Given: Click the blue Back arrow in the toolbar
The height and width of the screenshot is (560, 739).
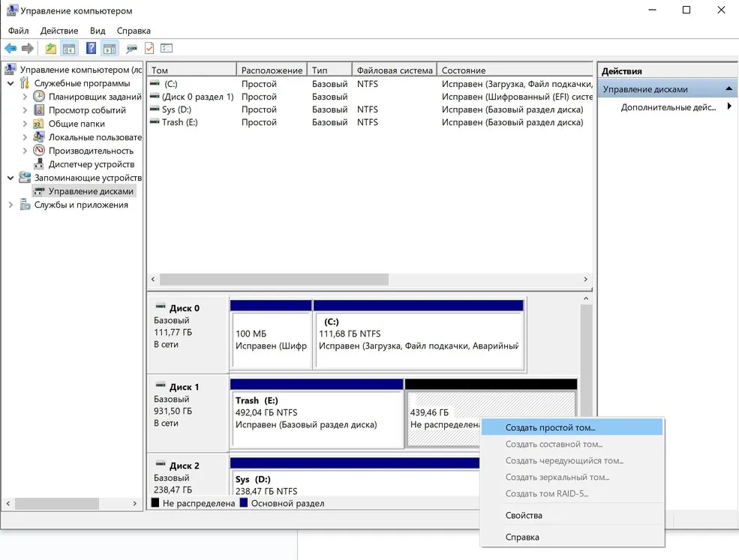Looking at the screenshot, I should [11, 48].
